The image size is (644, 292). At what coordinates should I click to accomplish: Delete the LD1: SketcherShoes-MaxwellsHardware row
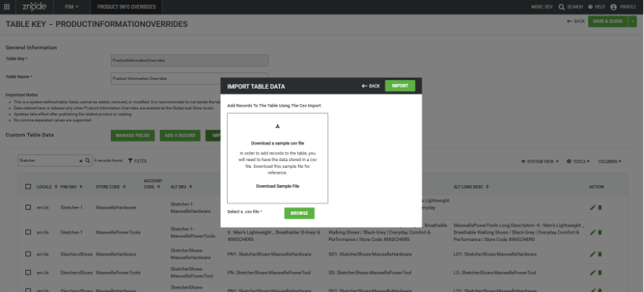pos(600,254)
